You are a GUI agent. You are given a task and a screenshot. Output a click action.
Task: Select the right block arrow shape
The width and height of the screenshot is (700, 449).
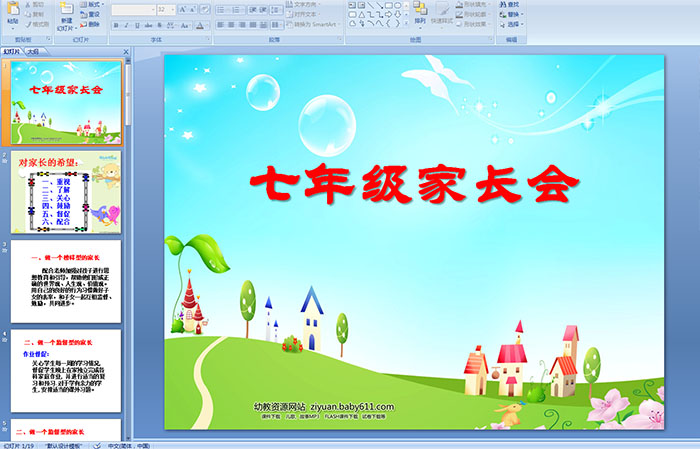pos(388,14)
